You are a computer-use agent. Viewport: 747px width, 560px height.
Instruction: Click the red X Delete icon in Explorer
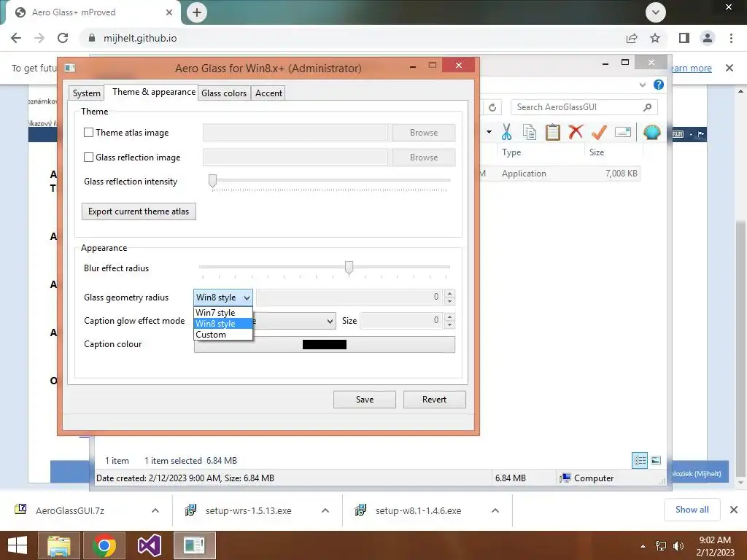point(576,131)
